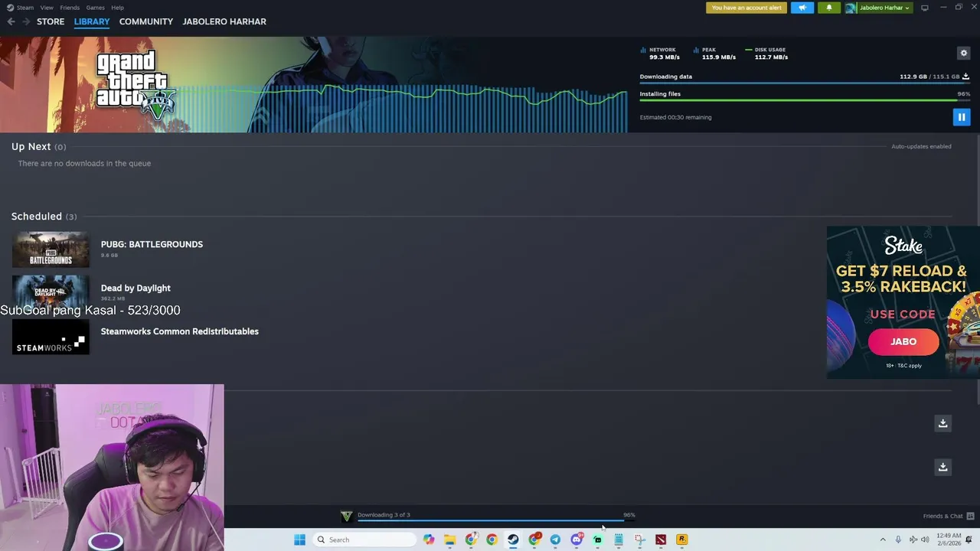Click the download icon beside 115.1 GB

(x=965, y=77)
